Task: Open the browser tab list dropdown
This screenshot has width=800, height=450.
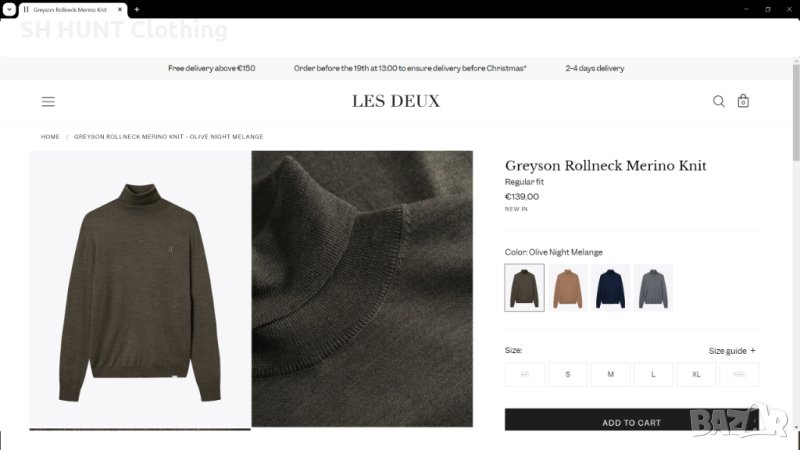Action: tap(9, 9)
